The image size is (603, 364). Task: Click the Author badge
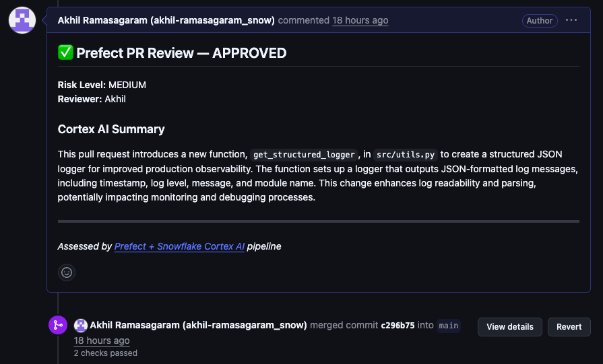[540, 21]
